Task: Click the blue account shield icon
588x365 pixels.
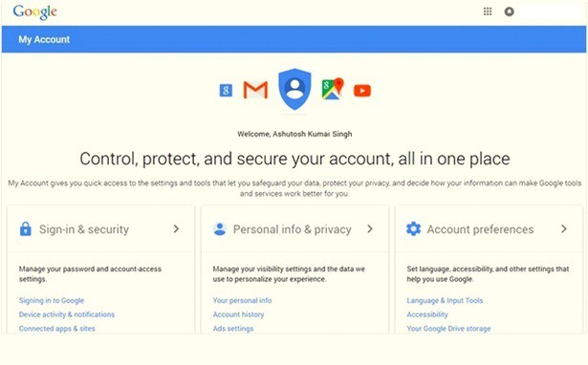Action: click(x=294, y=89)
